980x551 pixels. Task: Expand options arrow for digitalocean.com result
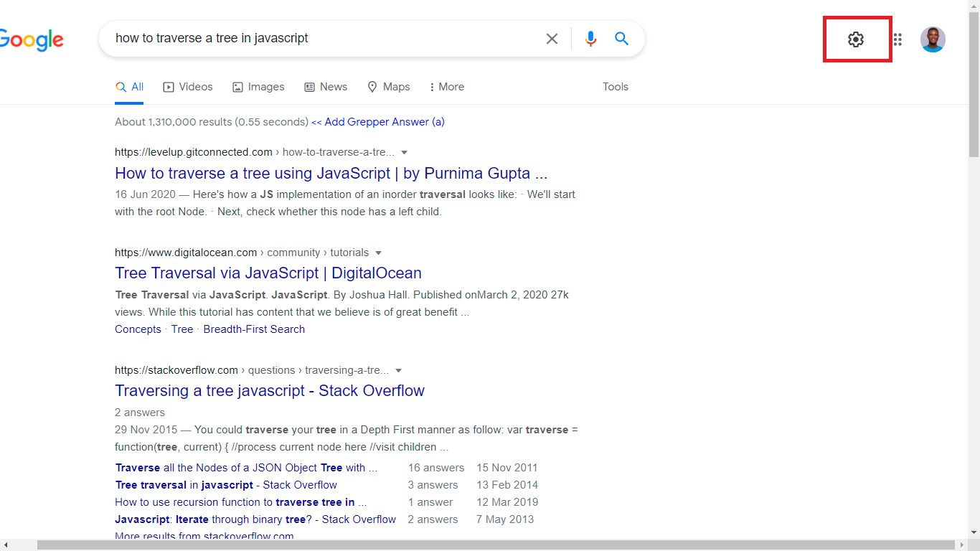point(379,253)
